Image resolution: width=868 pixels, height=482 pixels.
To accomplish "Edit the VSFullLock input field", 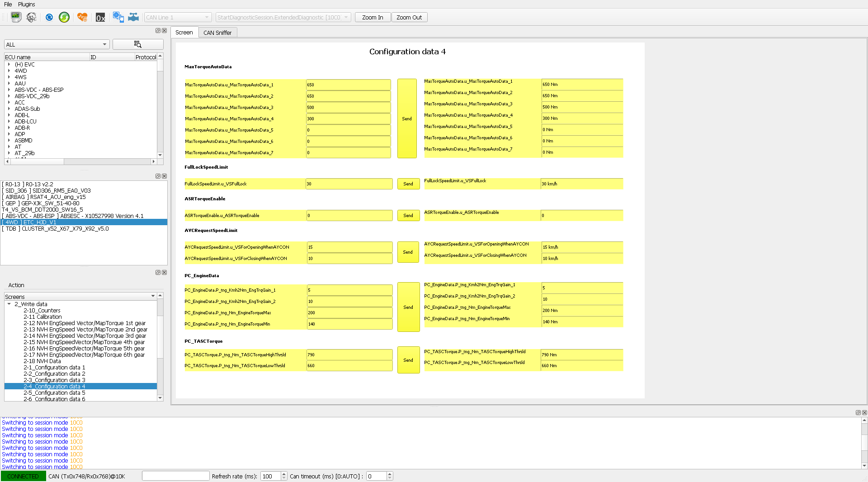I will [349, 184].
